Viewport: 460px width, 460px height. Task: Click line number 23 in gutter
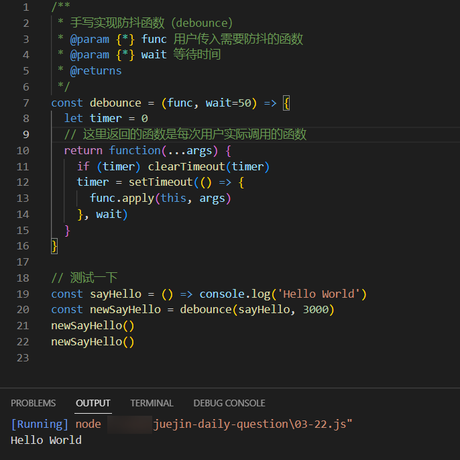click(23, 358)
